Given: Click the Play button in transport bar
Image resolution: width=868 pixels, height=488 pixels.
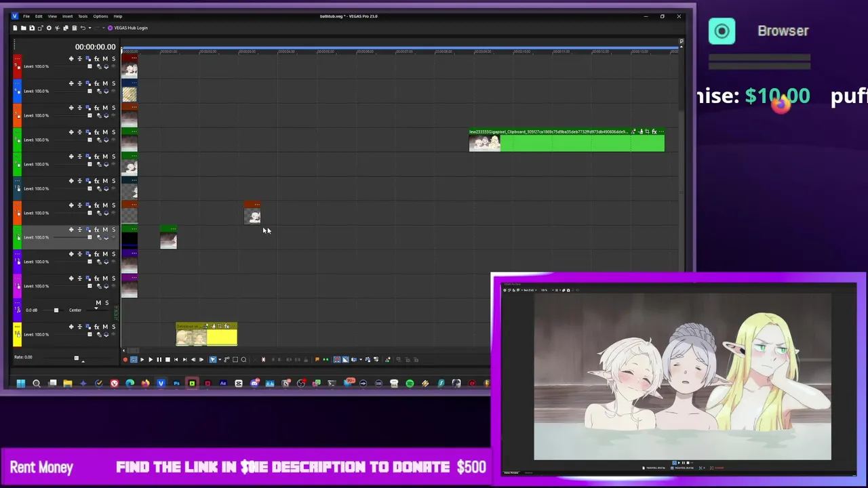Looking at the screenshot, I should [x=151, y=359].
